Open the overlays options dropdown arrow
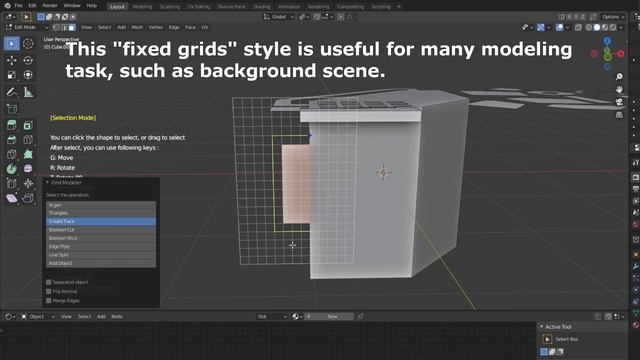The image size is (640, 360). click(x=567, y=27)
